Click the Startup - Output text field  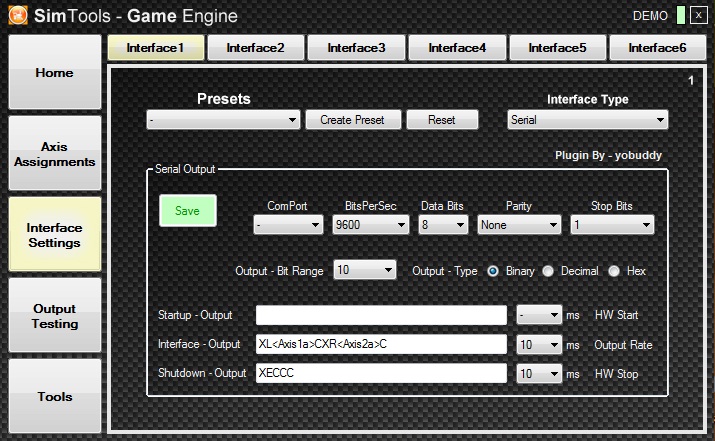click(x=381, y=315)
